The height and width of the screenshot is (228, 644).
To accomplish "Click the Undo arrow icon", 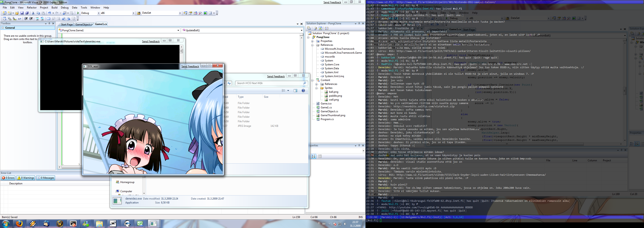I will [50, 13].
